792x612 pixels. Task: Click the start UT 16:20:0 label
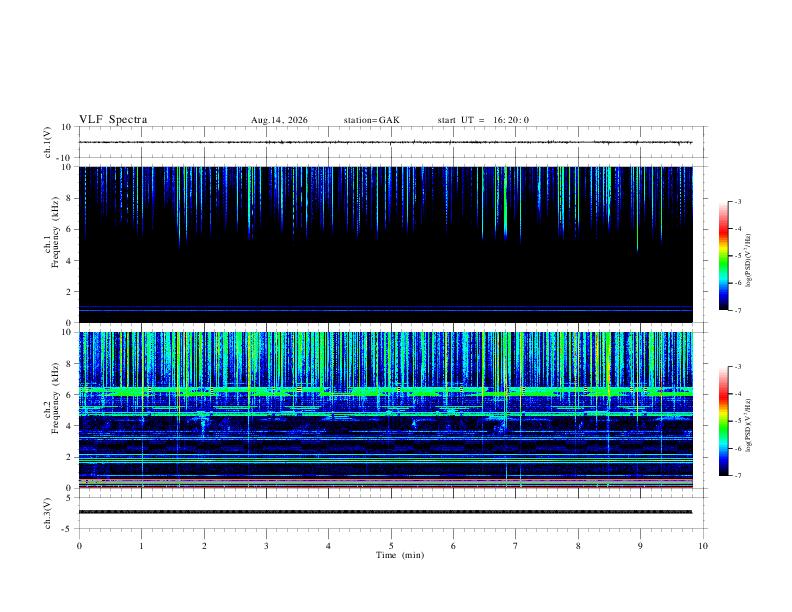483,120
